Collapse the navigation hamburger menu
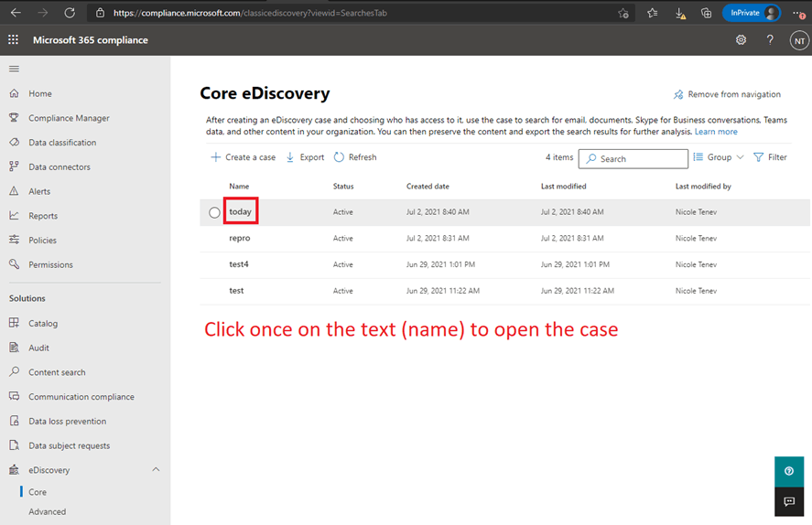The width and height of the screenshot is (812, 525). (x=14, y=69)
